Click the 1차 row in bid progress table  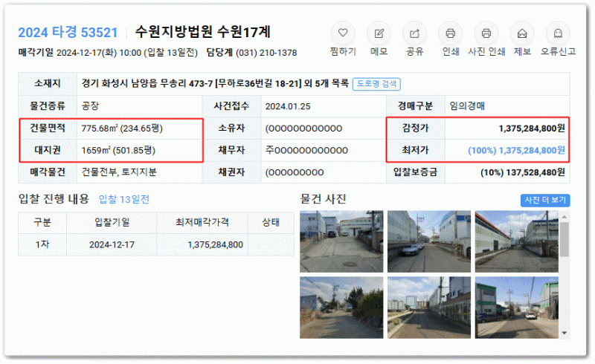156,244
